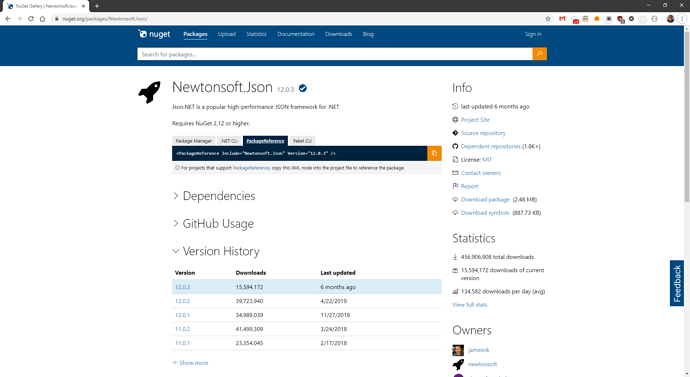Click newtonsoft owner rocket avatar
Viewport: 690px width, 377px height.
coord(458,364)
